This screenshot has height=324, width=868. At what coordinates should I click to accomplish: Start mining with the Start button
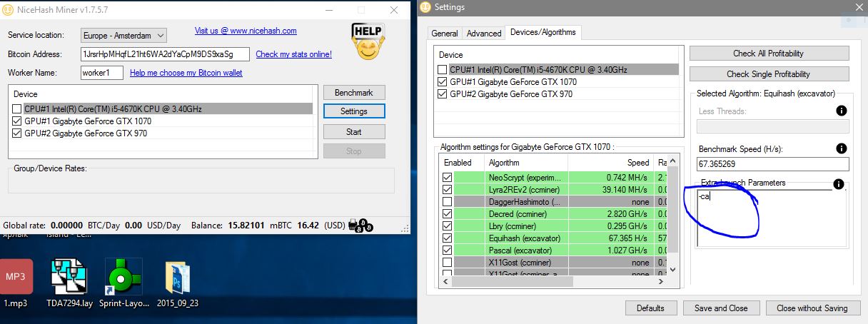[354, 132]
